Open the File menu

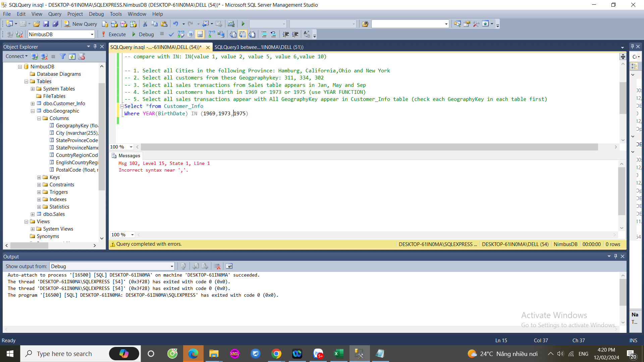pos(7,14)
